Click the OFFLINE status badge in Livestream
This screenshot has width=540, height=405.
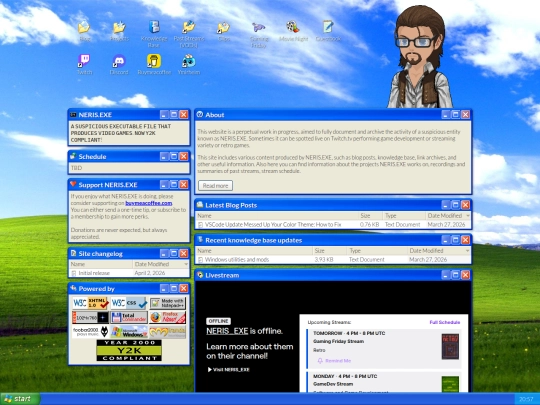pyautogui.click(x=218, y=321)
